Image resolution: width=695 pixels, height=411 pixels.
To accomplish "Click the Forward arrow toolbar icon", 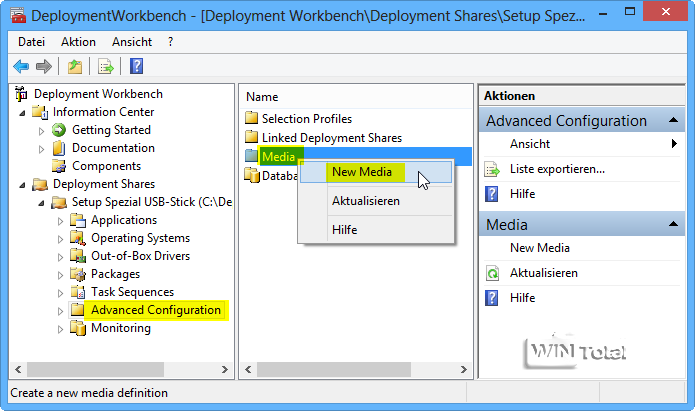I will point(44,66).
